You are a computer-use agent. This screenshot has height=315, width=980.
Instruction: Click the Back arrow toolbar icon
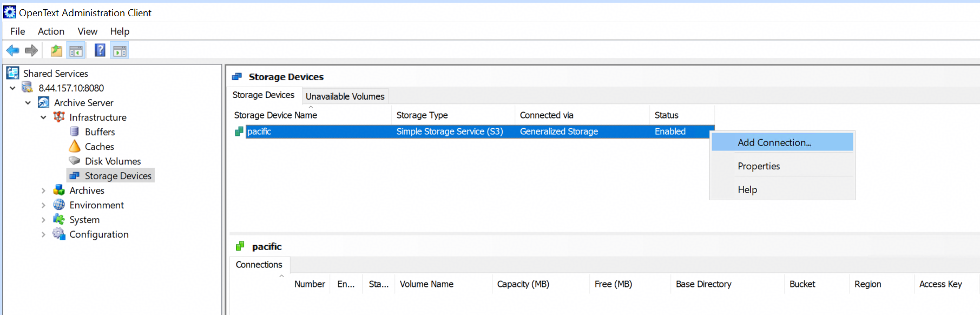point(12,51)
